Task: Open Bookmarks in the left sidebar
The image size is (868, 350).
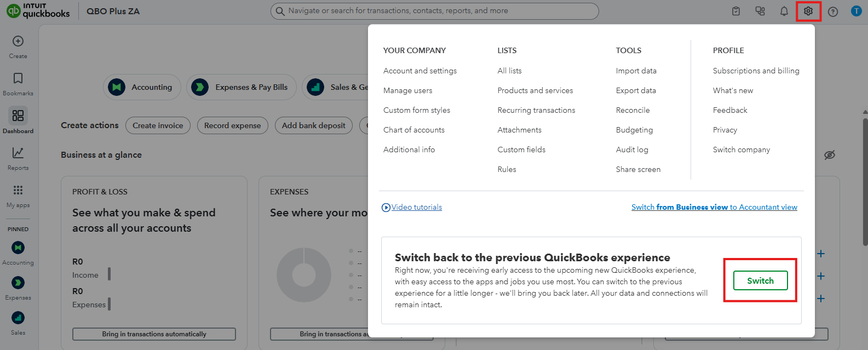Action: 18,79
